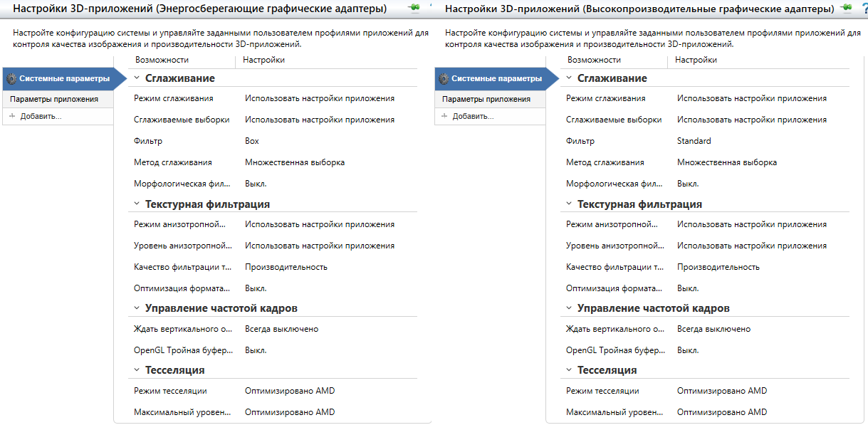This screenshot has height=425, width=868.
Task: Collapse Тесселяция section in high-performance panel
Action: [568, 369]
